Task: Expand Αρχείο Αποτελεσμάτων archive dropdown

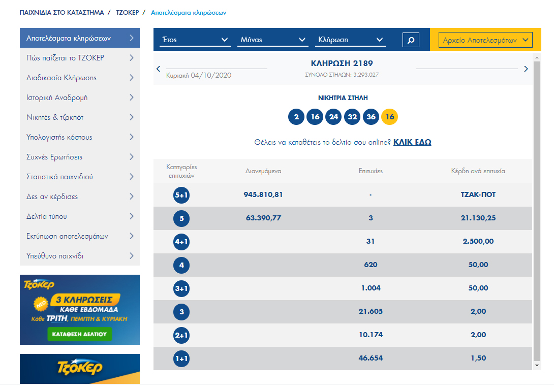Action: pos(486,40)
